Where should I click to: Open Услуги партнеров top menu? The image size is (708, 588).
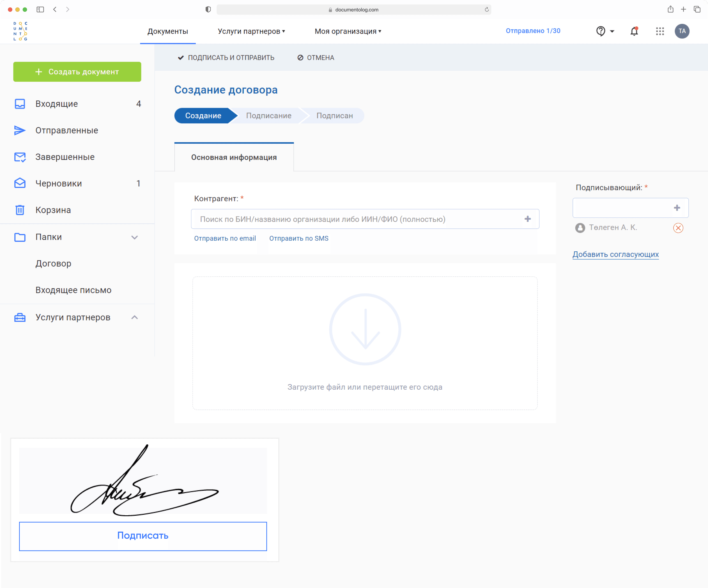[x=251, y=31]
